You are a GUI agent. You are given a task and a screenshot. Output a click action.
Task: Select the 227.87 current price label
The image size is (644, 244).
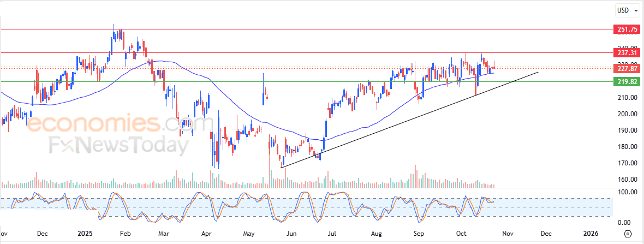click(x=627, y=68)
